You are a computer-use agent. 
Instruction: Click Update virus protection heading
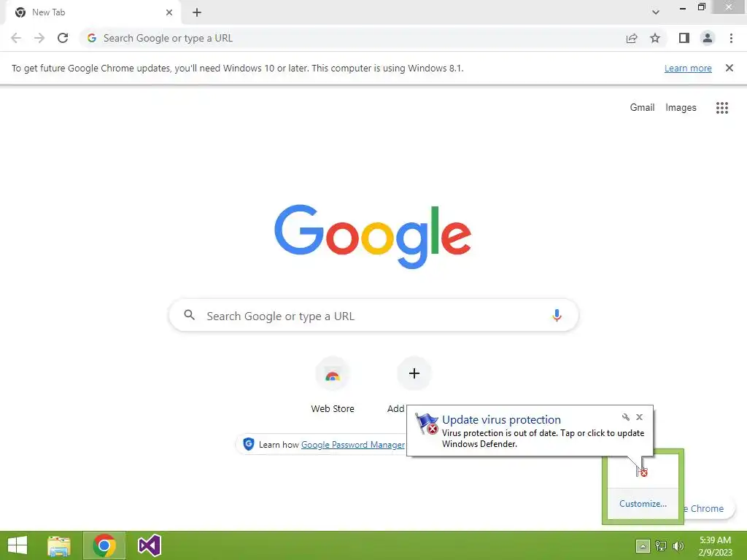coord(501,419)
